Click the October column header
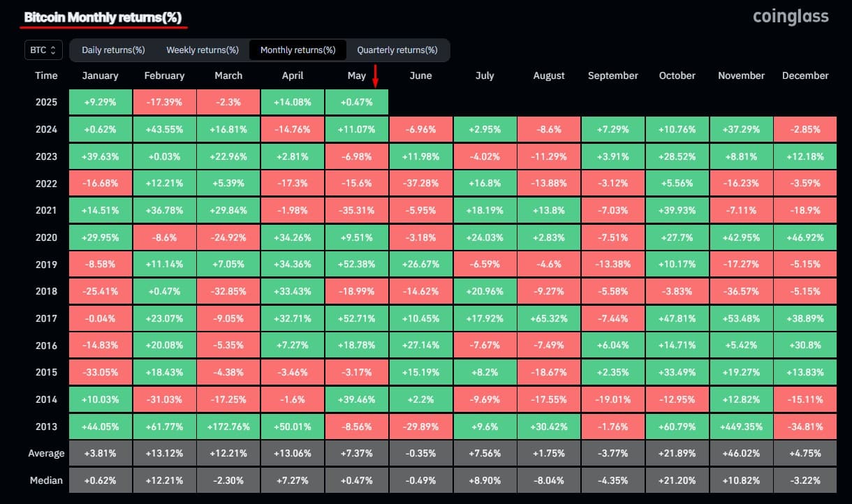The height and width of the screenshot is (504, 852). [x=677, y=75]
